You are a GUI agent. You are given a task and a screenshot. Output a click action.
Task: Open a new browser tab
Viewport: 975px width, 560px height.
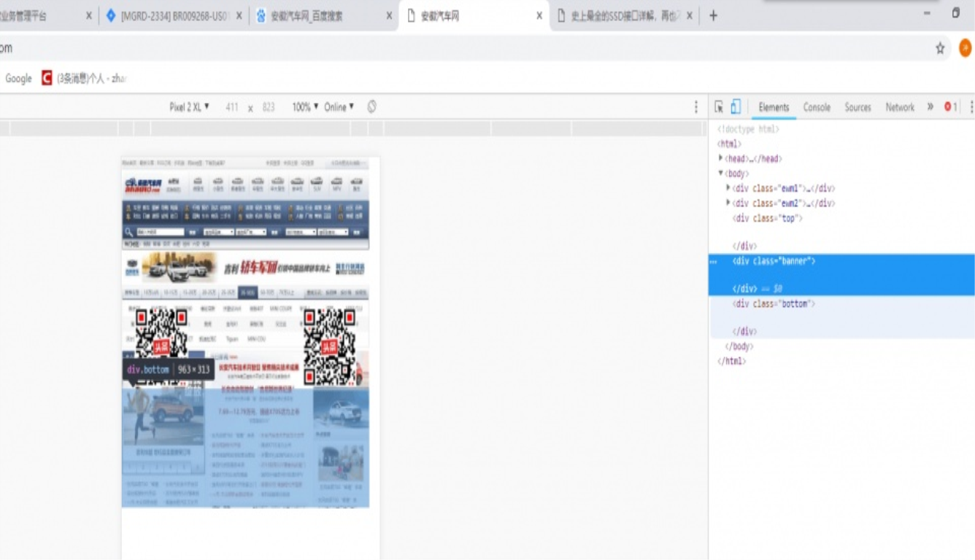[713, 15]
